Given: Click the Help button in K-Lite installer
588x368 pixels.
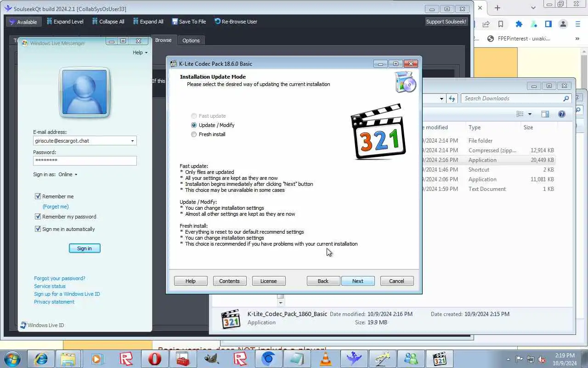Looking at the screenshot, I should click(191, 281).
